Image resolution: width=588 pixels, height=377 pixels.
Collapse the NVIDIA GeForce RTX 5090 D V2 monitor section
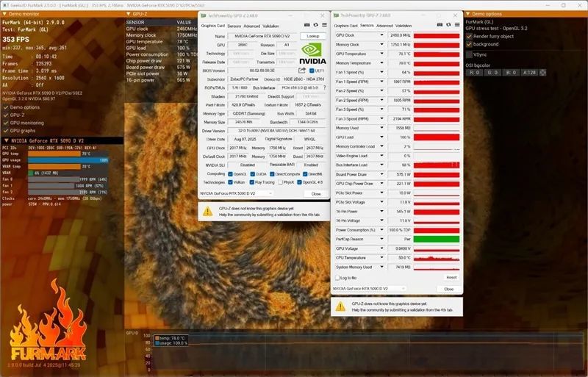click(6, 140)
